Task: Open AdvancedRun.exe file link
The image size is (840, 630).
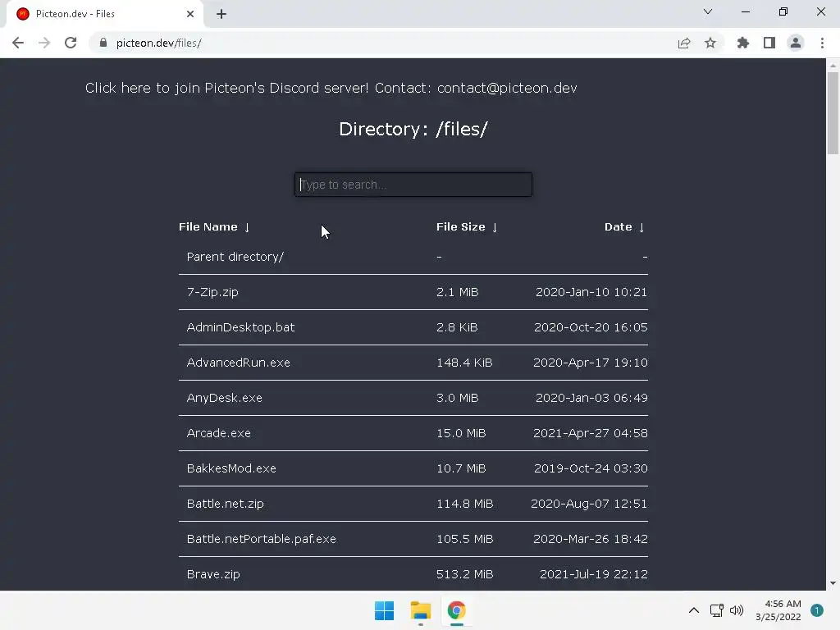Action: [x=239, y=363]
